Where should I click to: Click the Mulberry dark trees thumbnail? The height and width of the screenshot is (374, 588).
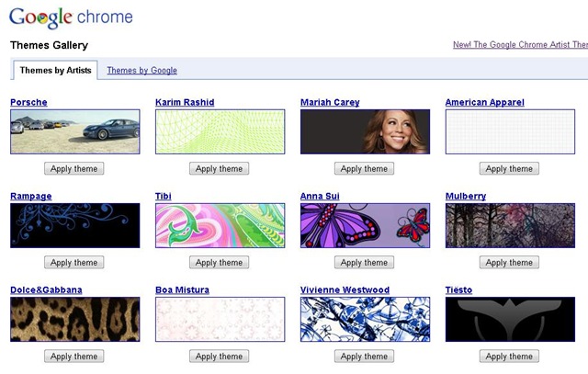510,225
